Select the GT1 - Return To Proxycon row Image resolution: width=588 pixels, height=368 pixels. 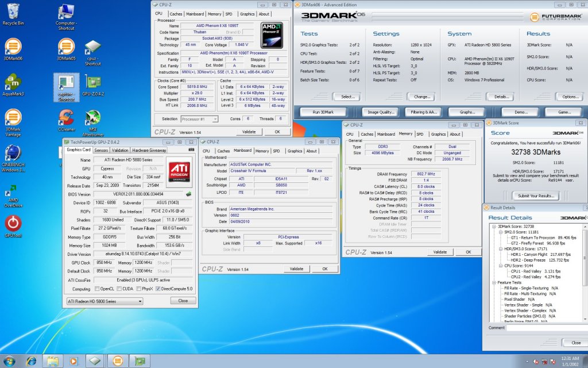coord(543,237)
